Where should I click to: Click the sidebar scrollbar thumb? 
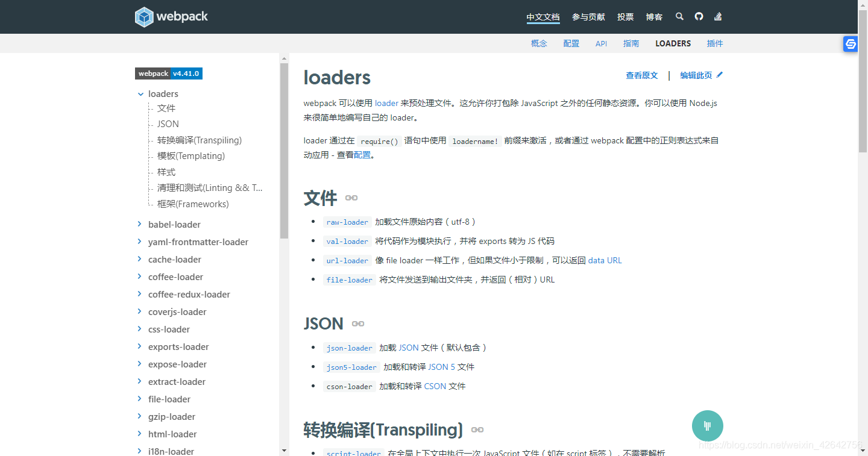click(284, 151)
